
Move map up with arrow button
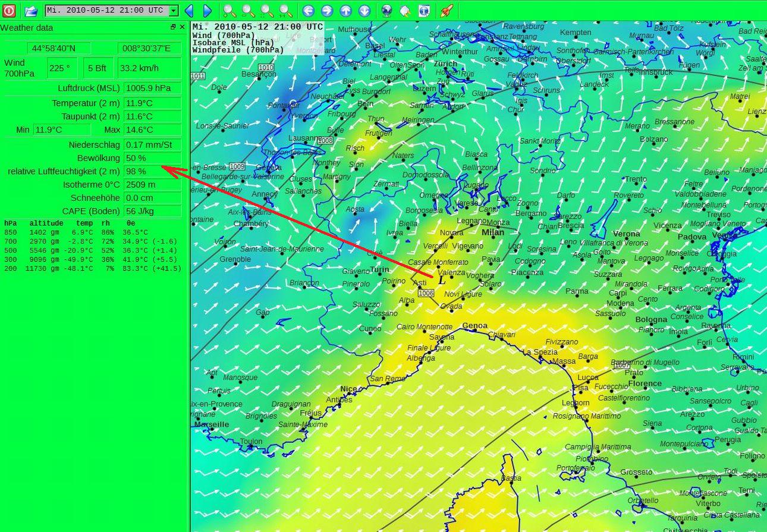pos(345,10)
